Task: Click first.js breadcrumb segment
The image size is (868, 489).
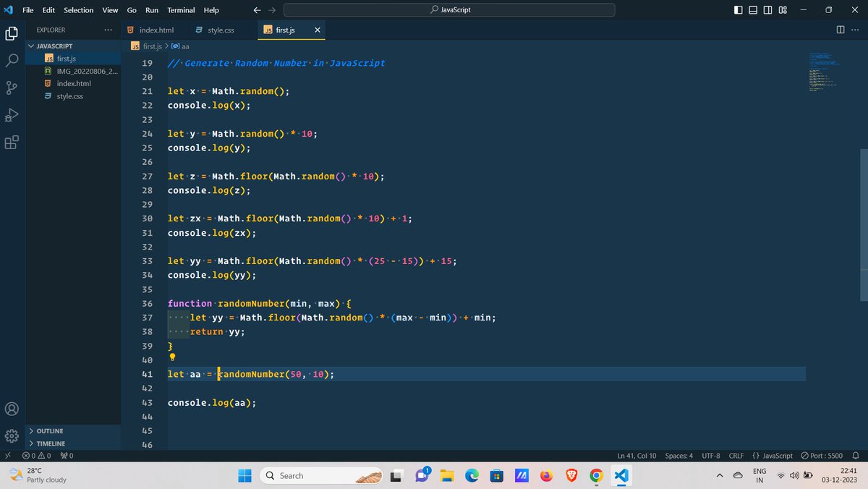Action: pyautogui.click(x=147, y=46)
